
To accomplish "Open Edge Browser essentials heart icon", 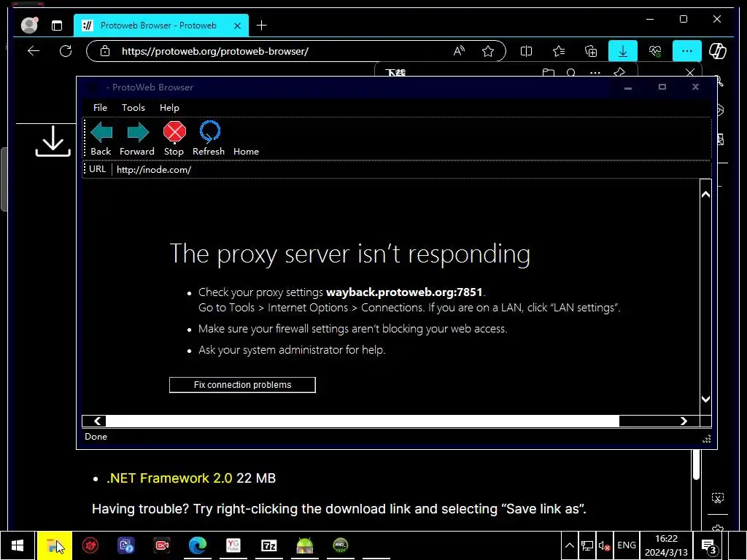I will (x=655, y=51).
